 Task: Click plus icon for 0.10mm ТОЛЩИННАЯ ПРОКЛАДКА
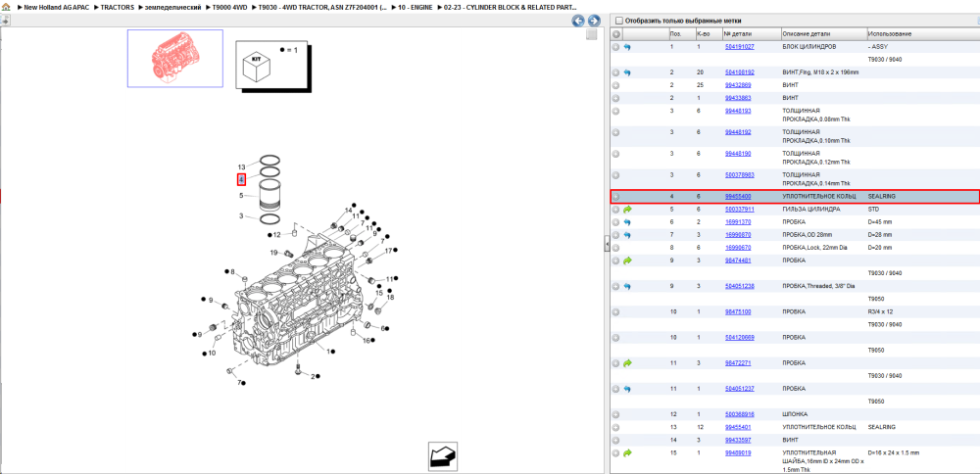click(x=615, y=132)
